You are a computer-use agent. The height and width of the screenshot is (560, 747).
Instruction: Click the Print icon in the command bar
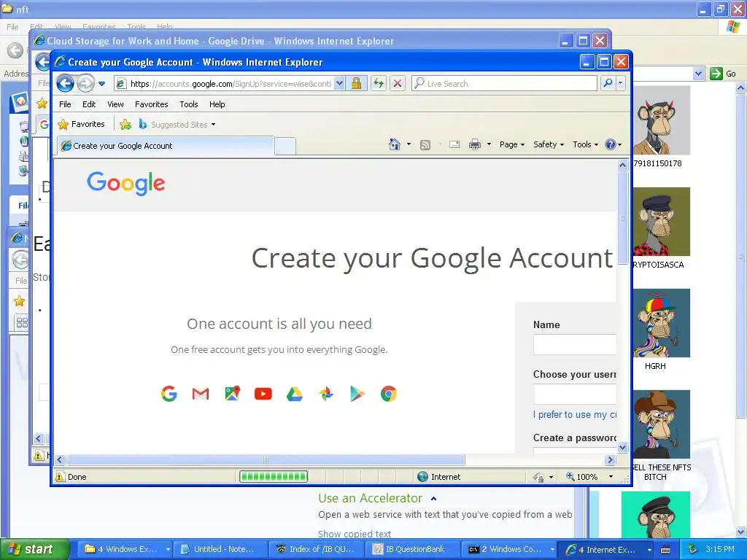pos(474,144)
